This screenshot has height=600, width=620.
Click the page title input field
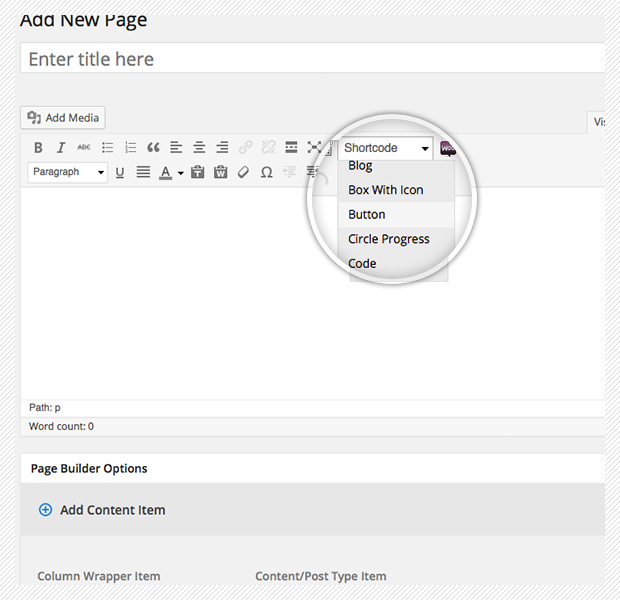point(312,59)
